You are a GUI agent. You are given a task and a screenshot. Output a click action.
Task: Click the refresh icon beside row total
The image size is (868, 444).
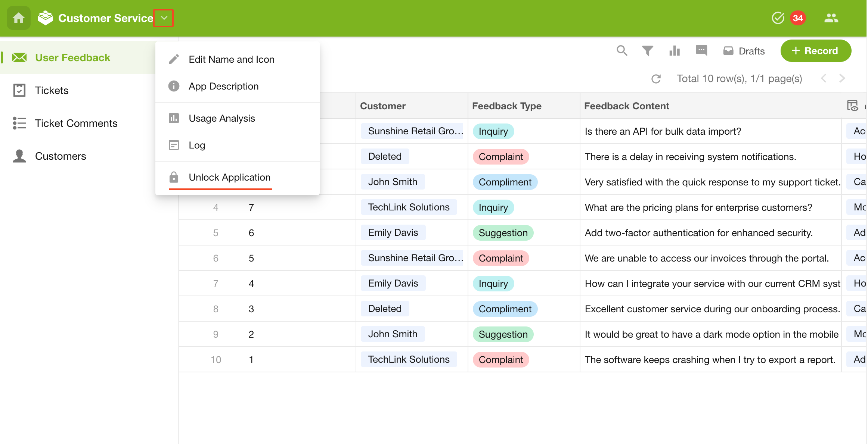coord(656,79)
